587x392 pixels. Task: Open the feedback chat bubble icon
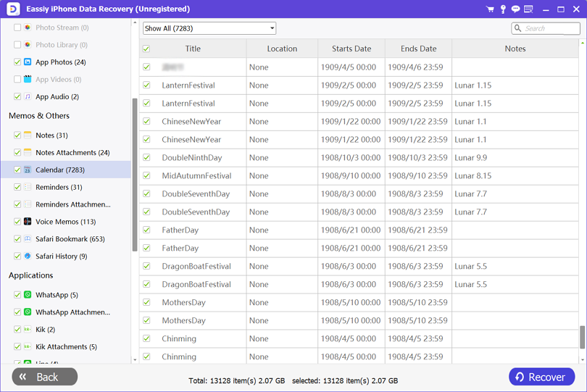tap(515, 9)
